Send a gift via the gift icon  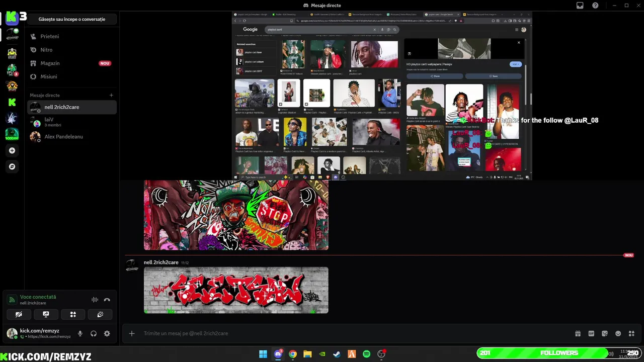click(x=578, y=333)
